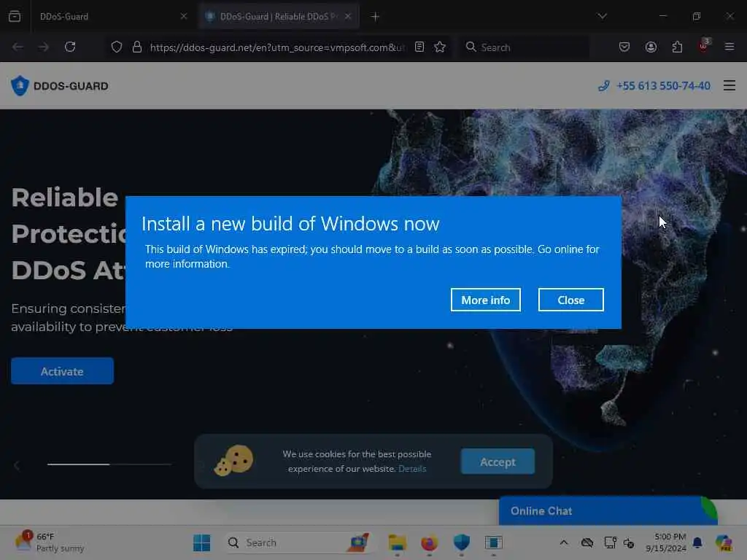Open Firefox tab overview icon

point(15,16)
